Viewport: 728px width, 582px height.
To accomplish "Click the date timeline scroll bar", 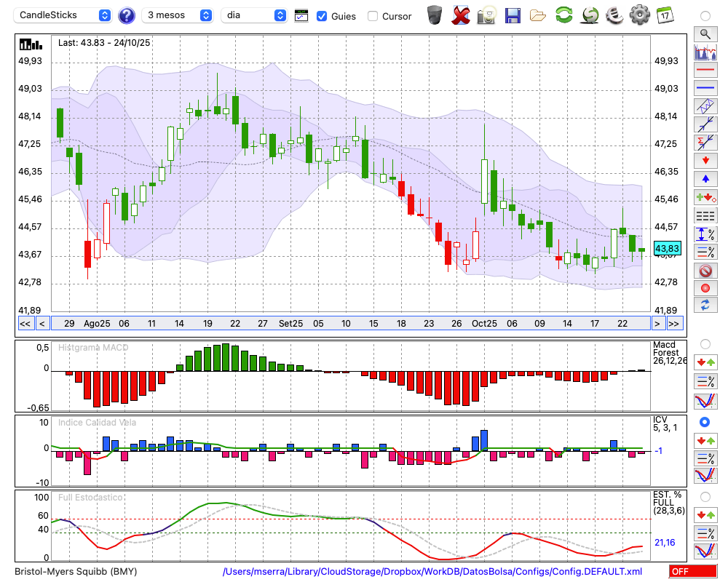I will click(x=349, y=324).
